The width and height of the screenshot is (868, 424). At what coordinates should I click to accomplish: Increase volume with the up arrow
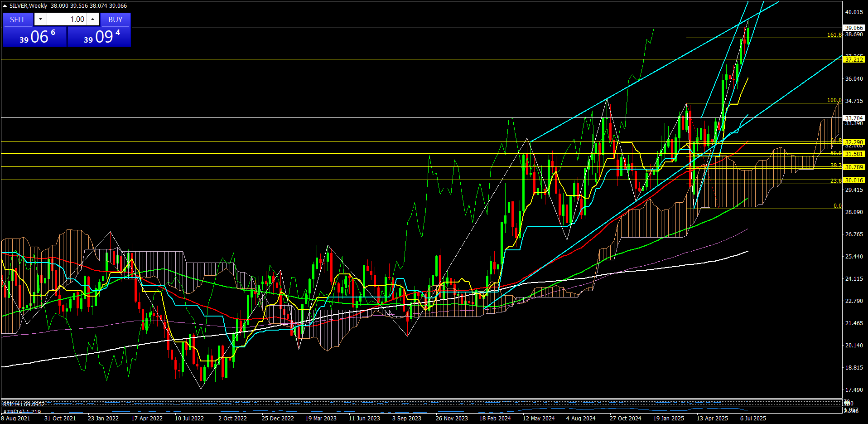93,19
